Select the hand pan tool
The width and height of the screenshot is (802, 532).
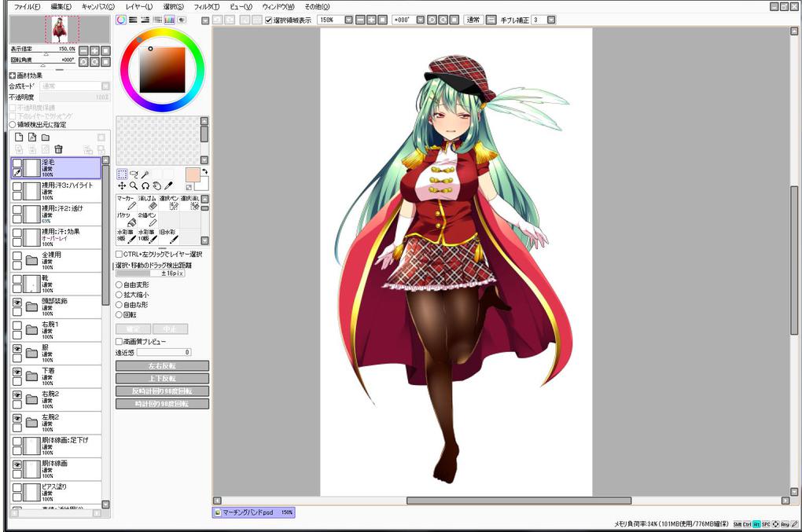[x=157, y=186]
